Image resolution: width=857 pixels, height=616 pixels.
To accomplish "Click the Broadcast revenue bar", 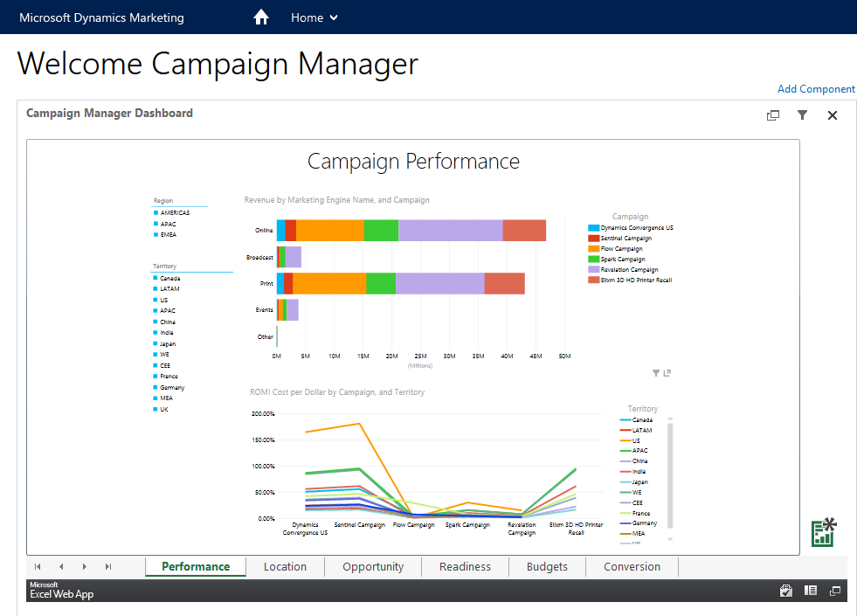I will 288,257.
